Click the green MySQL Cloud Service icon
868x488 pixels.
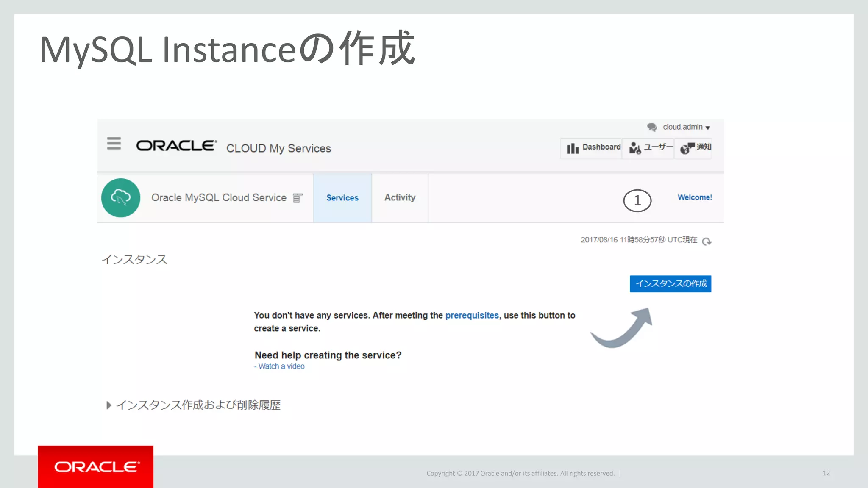121,198
